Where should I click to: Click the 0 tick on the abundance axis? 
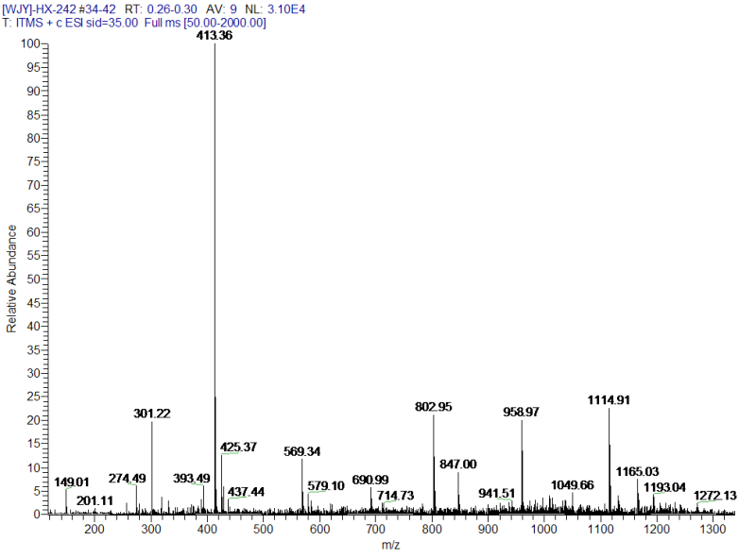point(37,515)
